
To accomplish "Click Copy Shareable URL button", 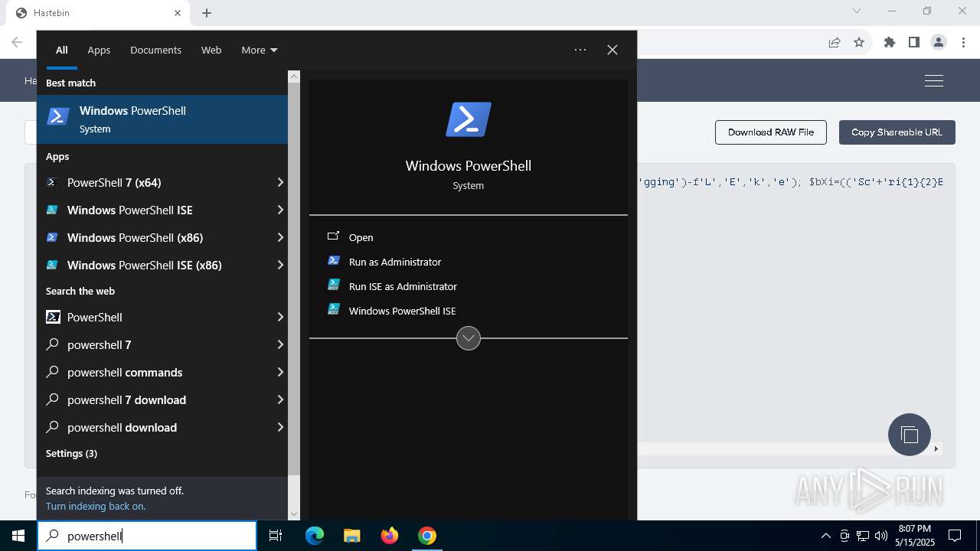I will (x=897, y=132).
